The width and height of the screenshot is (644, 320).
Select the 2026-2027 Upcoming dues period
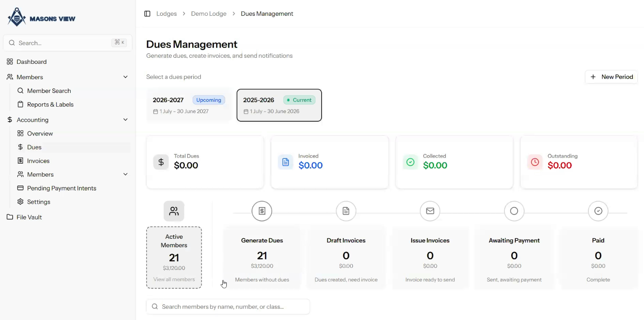[189, 105]
